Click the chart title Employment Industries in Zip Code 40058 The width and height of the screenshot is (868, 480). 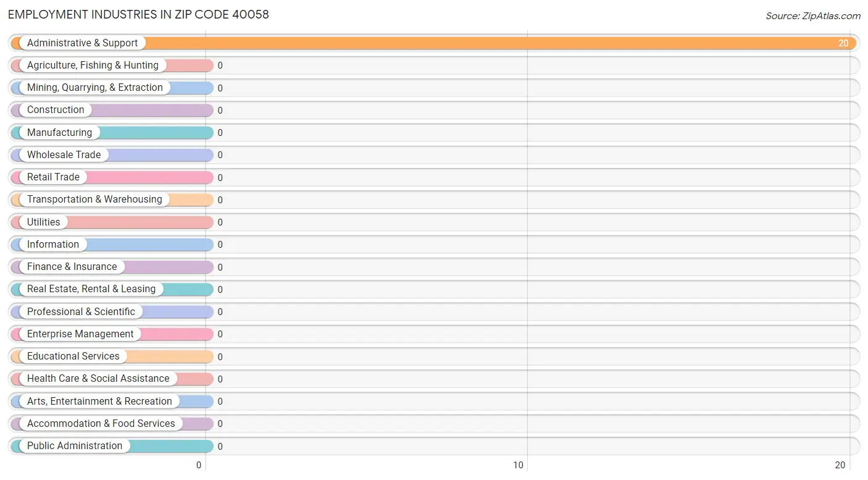pos(138,14)
